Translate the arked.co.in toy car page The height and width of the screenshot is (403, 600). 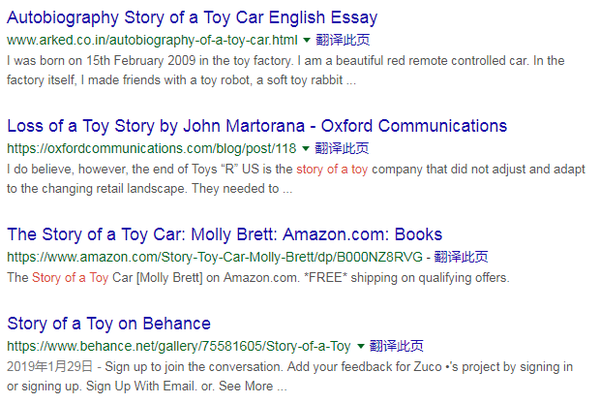pyautogui.click(x=343, y=40)
